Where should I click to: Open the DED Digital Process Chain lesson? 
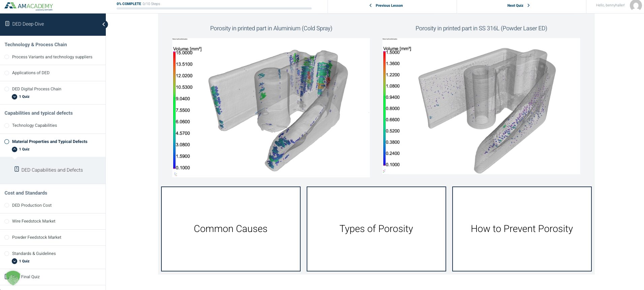(37, 89)
